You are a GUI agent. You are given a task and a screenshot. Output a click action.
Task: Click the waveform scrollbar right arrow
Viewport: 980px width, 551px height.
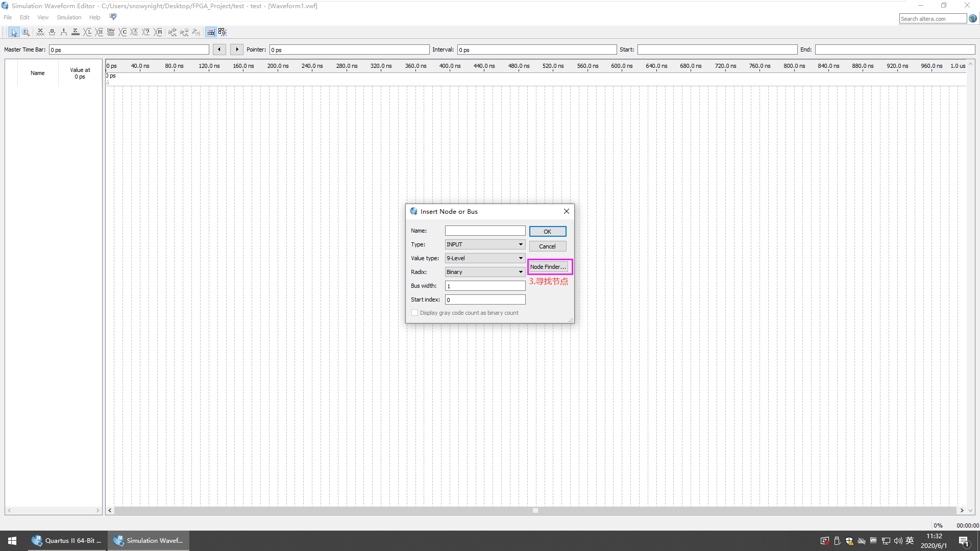(x=962, y=510)
